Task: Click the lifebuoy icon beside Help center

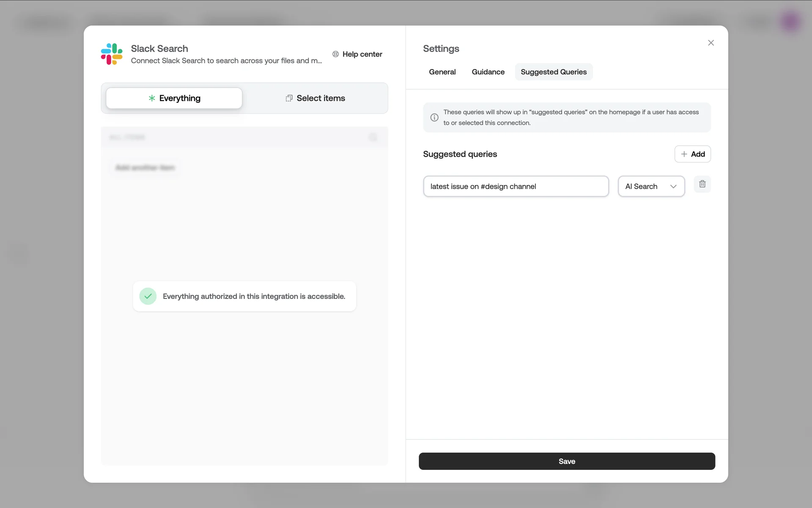Action: (x=335, y=54)
